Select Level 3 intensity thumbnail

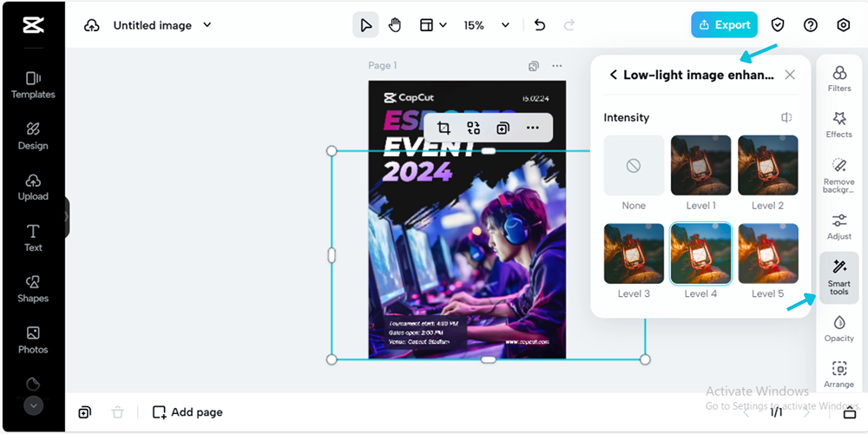(634, 253)
